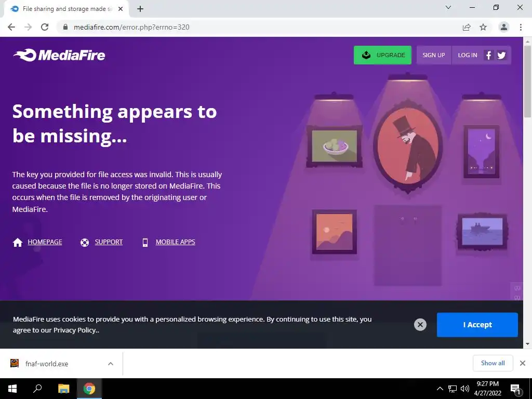Image resolution: width=532 pixels, height=399 pixels.
Task: Click 'Something appears to be missing...' heading
Action: [115, 124]
